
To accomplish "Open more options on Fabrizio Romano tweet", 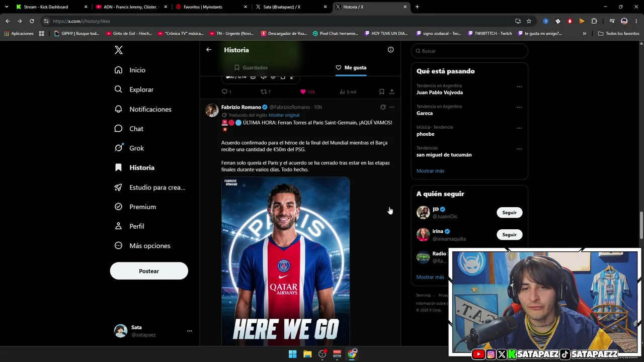I will point(392,107).
